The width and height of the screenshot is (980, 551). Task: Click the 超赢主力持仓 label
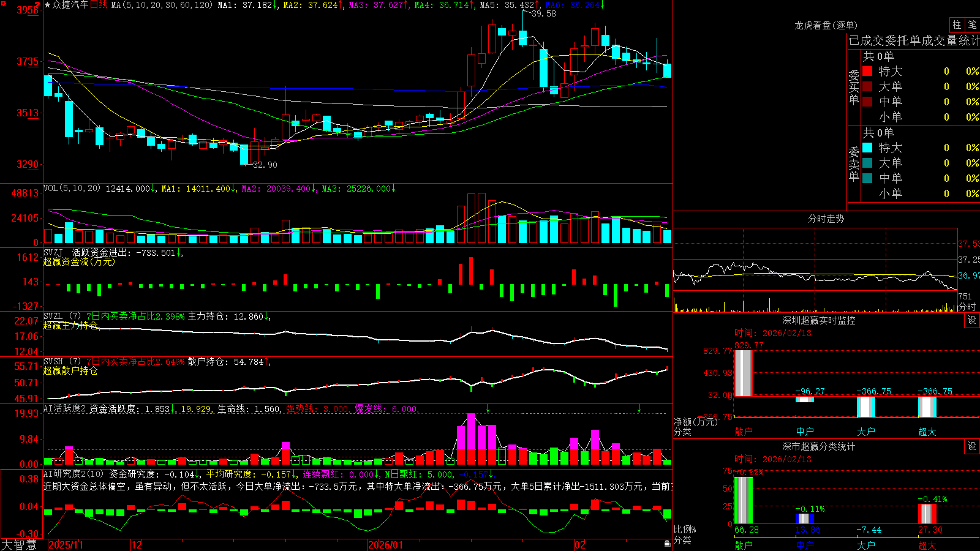[70, 325]
